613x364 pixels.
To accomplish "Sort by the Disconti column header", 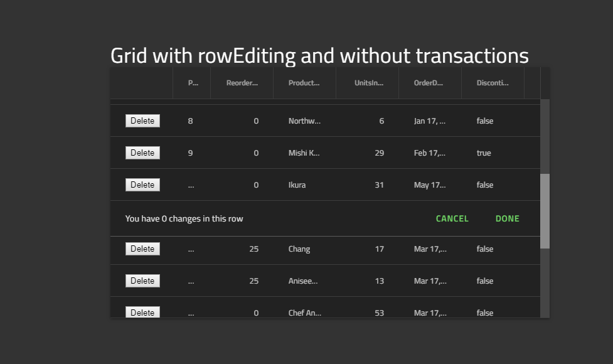I will (492, 82).
